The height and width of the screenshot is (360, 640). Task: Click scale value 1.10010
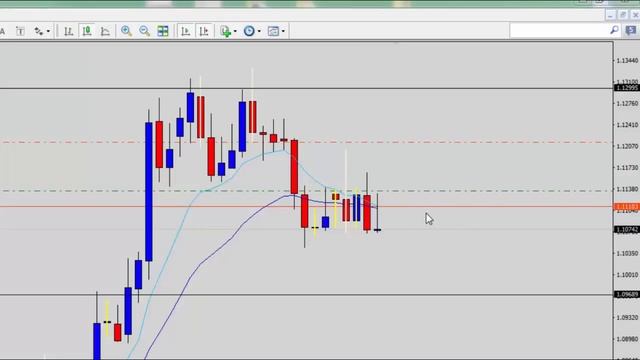click(x=627, y=275)
